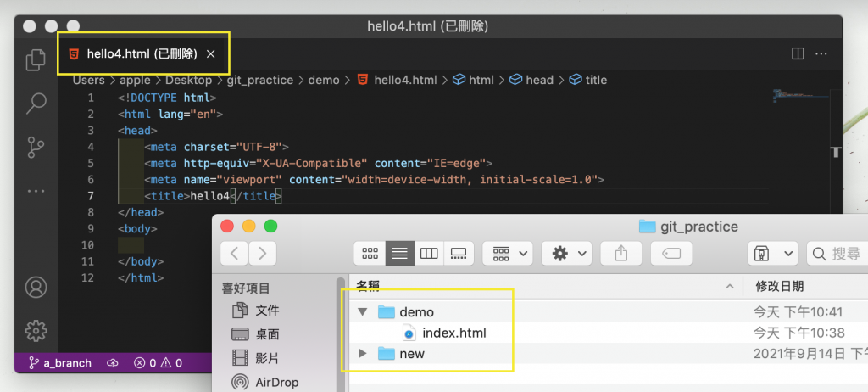Show additional views ellipsis in activity bar
868x392 pixels.
(x=36, y=191)
